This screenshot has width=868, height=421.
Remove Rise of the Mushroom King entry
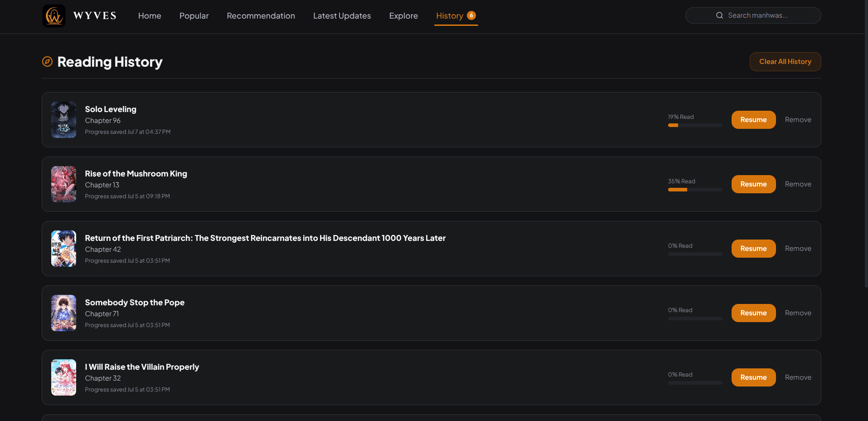798,184
